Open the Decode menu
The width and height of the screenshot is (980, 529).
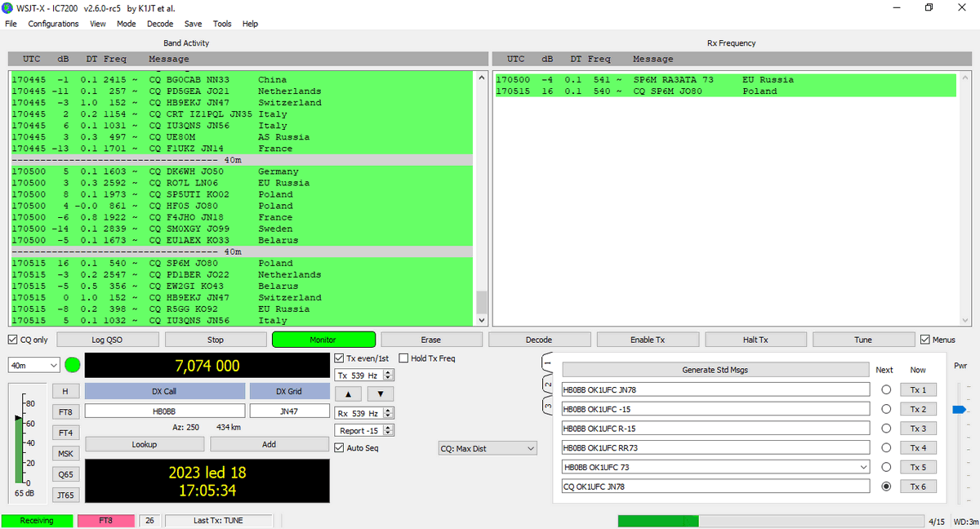[x=160, y=24]
